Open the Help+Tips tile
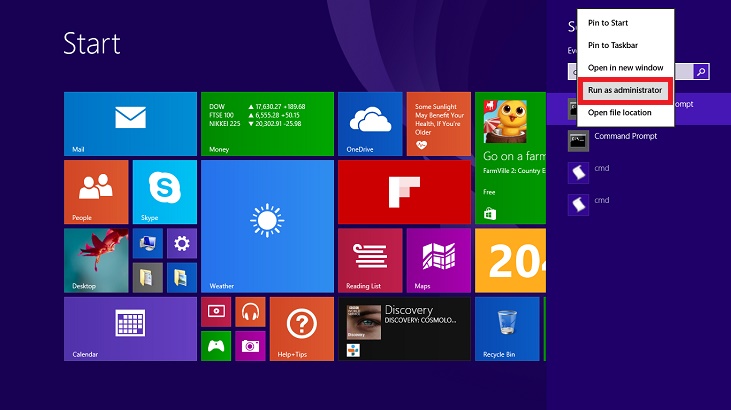Image resolution: width=731 pixels, height=410 pixels. click(x=301, y=328)
